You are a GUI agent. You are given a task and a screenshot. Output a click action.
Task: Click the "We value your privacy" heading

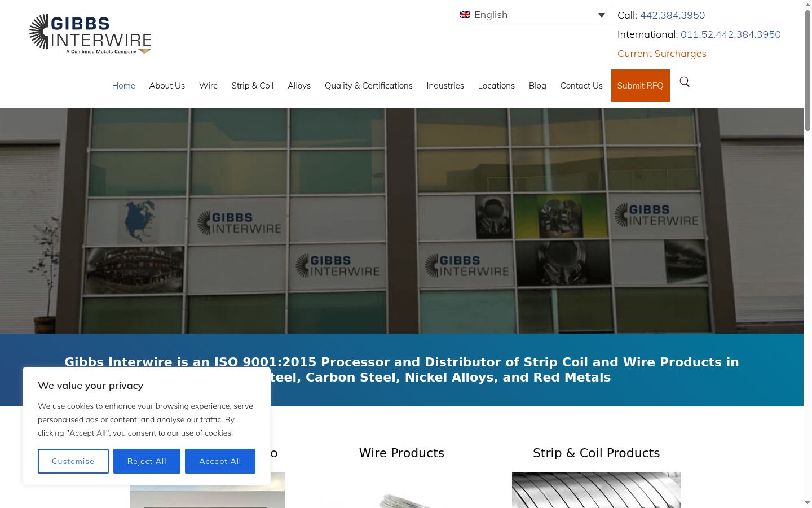[91, 386]
